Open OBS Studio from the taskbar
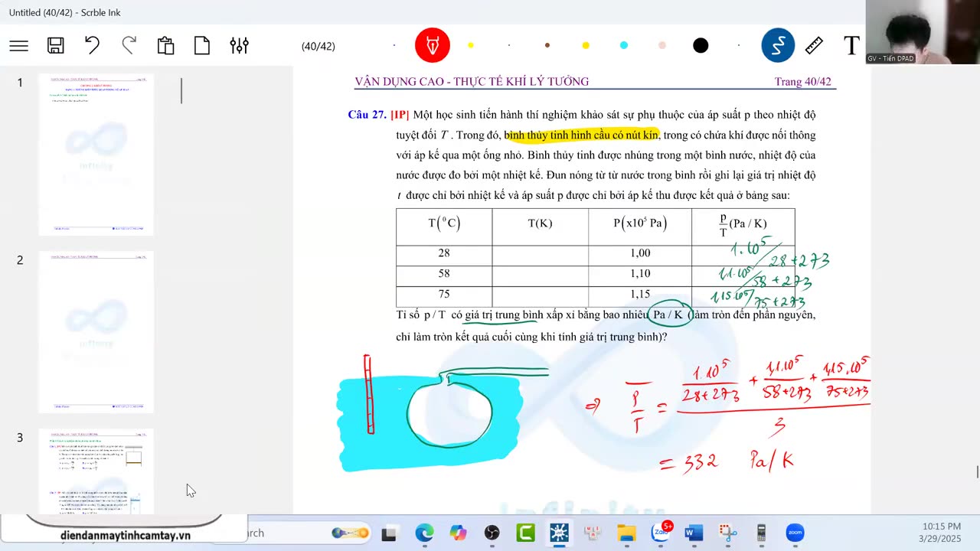 [492, 533]
